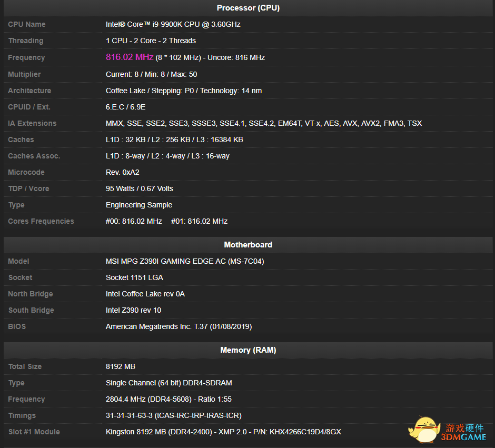Select 'Current: 8 / Min: 8 / Max: 50' text
The width and height of the screenshot is (495, 448).
[x=151, y=74]
